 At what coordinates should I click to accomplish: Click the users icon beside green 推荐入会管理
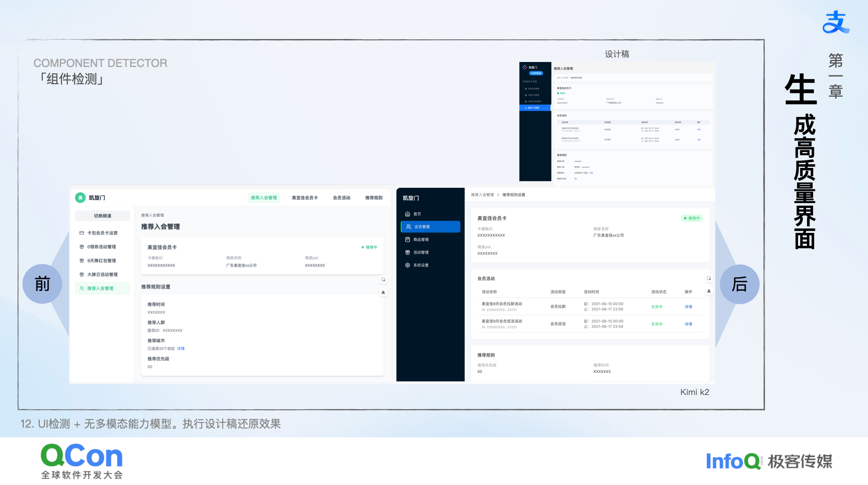point(82,288)
